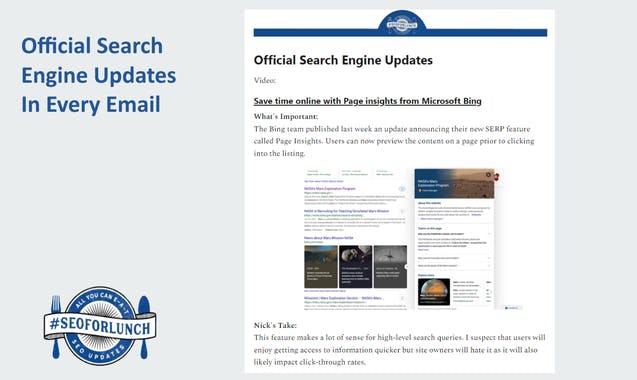
Task: Click the #SEOFORLUNCH badge logo
Action: pos(100,326)
